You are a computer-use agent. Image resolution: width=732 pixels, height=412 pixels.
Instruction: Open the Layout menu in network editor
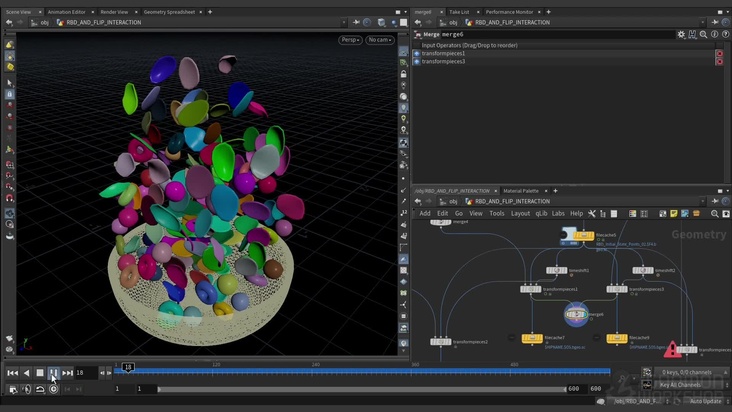520,213
